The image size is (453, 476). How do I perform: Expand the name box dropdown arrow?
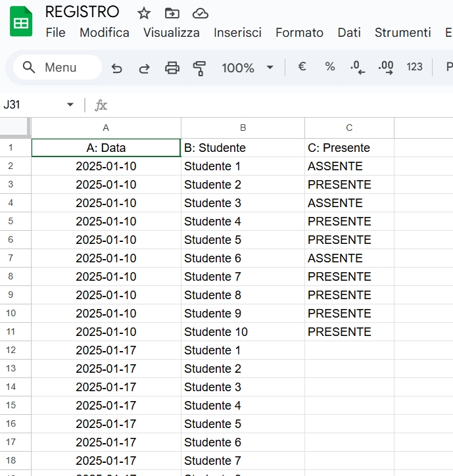pos(70,105)
